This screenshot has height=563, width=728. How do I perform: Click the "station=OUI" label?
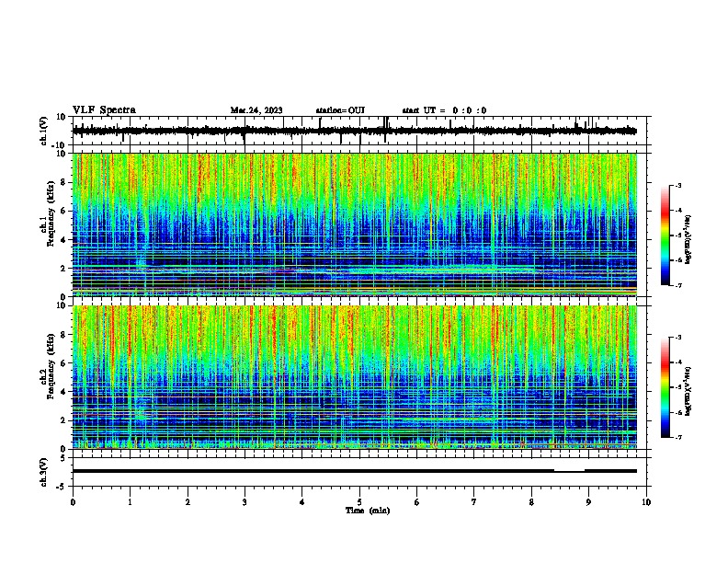(x=340, y=110)
